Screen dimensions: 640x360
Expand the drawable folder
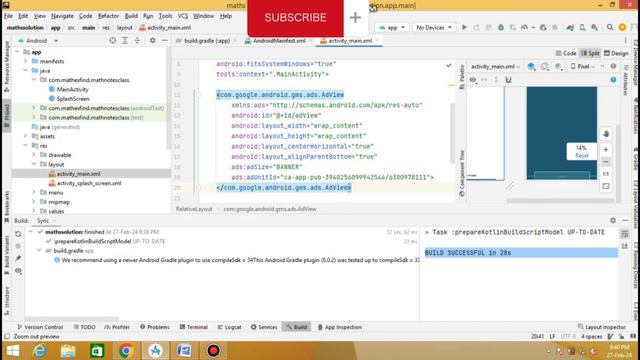pos(33,155)
